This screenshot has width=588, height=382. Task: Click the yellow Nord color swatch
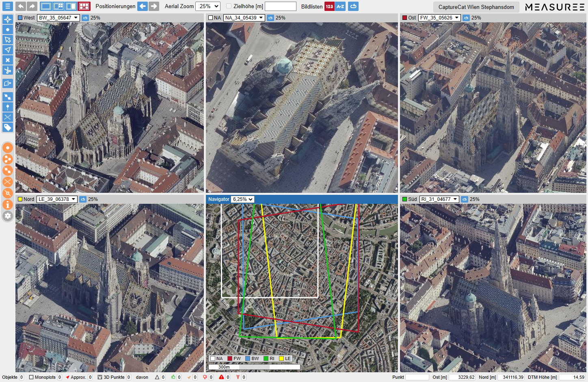(20, 199)
